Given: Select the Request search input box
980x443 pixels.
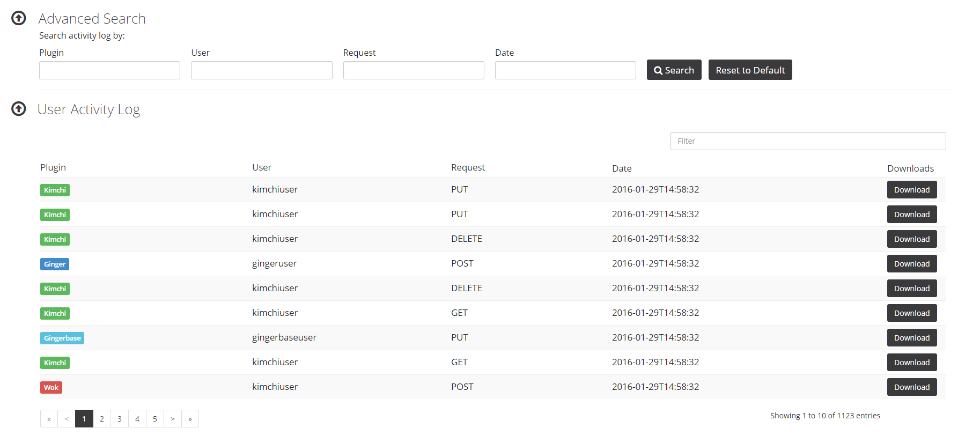Looking at the screenshot, I should click(x=413, y=70).
